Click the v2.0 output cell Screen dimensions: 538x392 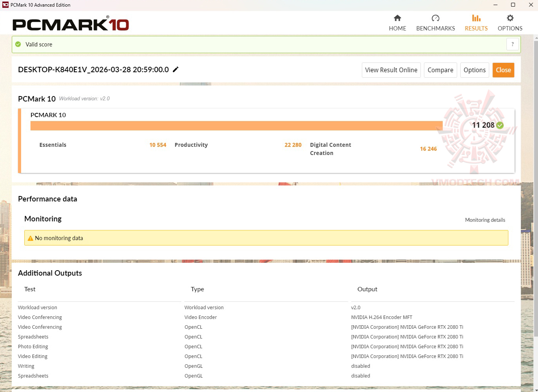(x=356, y=308)
